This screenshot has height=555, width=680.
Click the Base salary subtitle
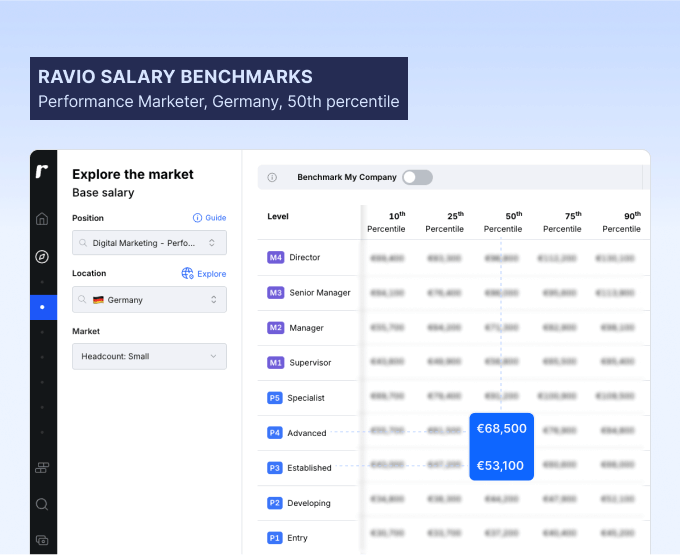tap(103, 193)
